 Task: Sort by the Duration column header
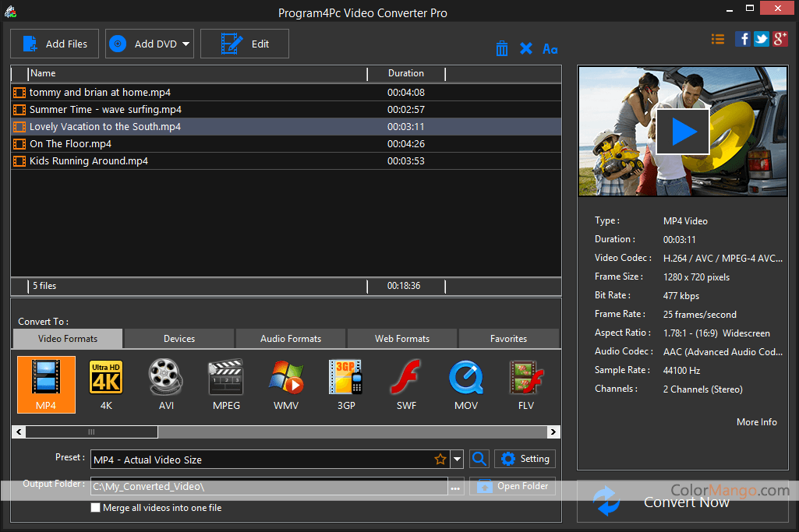click(406, 73)
